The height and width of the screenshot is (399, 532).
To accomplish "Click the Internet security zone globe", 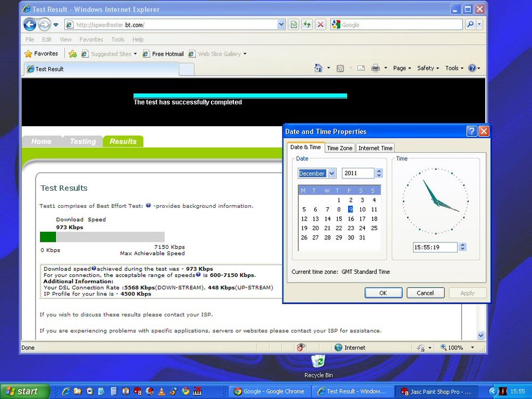I will 338,347.
